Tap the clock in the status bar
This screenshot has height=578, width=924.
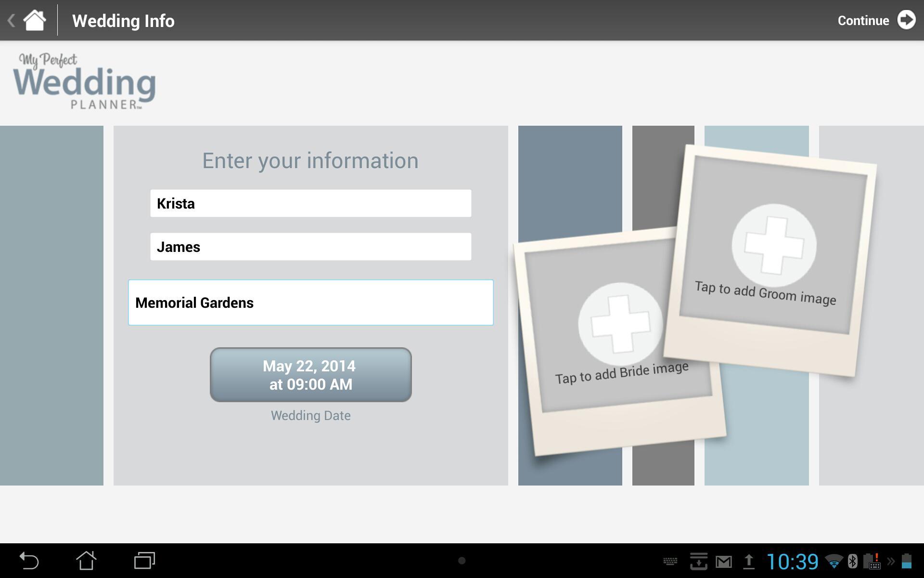(x=792, y=562)
